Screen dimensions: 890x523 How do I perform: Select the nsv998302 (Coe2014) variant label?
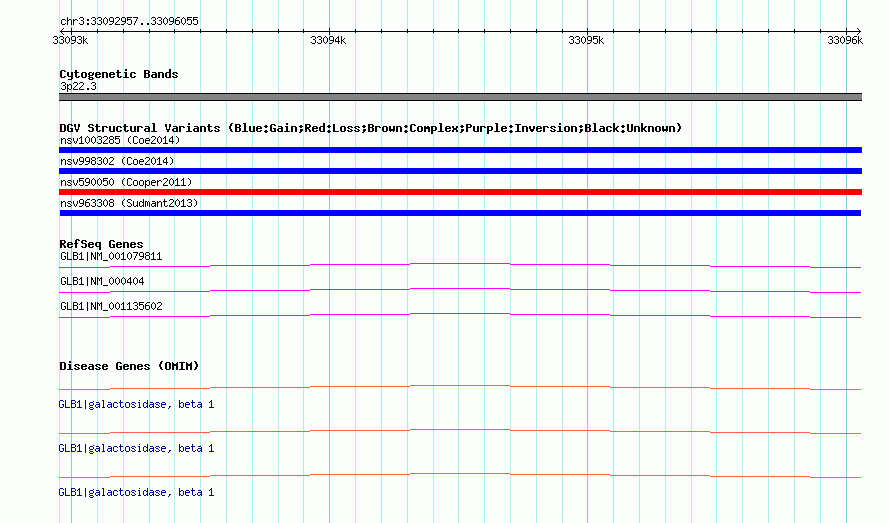pos(117,161)
